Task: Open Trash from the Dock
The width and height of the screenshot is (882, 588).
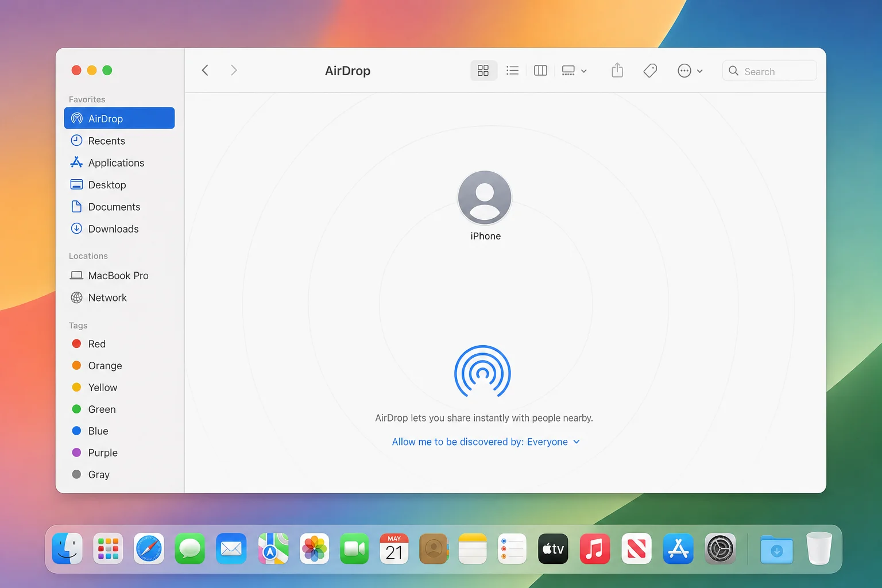Action: pyautogui.click(x=819, y=548)
